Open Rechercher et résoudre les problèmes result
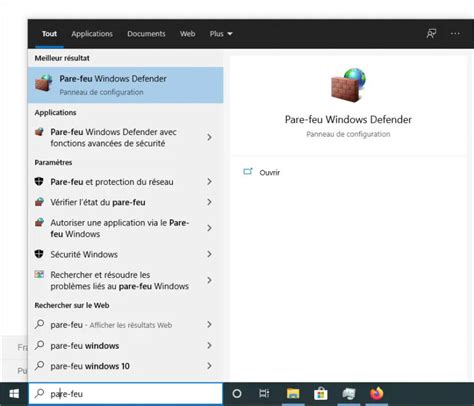 coord(126,280)
